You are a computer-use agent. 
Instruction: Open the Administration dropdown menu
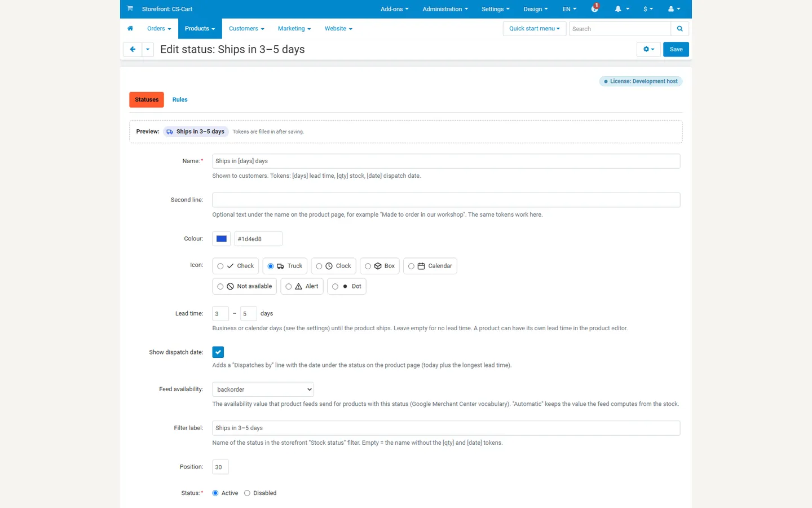(445, 9)
